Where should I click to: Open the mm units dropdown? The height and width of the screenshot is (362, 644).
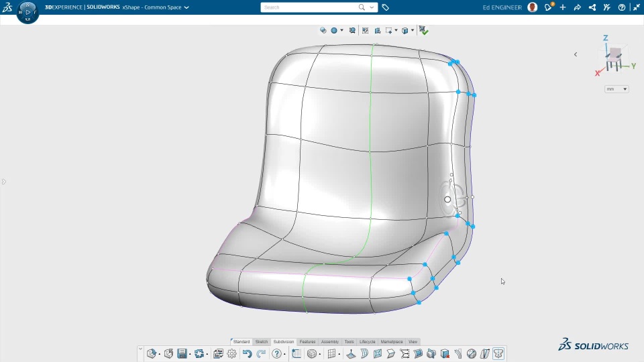(616, 89)
